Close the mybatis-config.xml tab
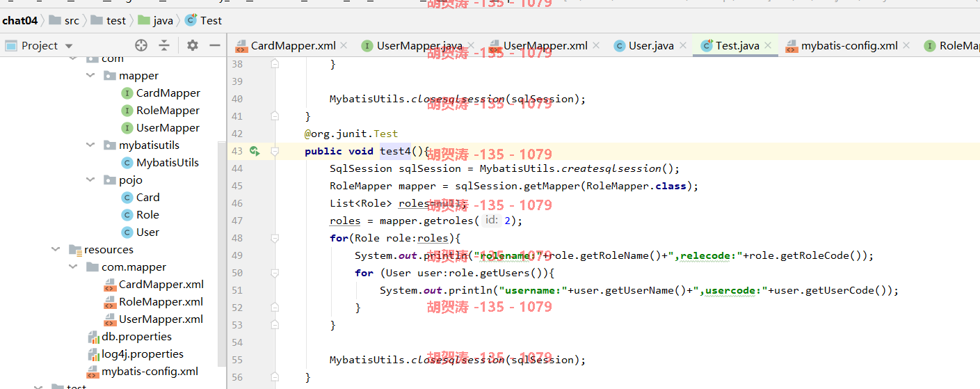This screenshot has height=389, width=980. coord(906,46)
